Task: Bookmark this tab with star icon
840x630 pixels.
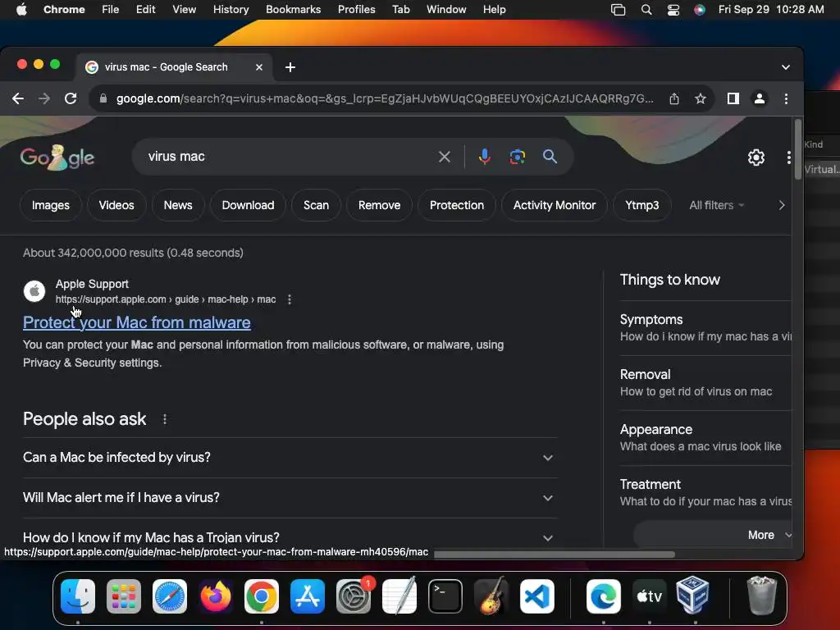Action: (701, 98)
